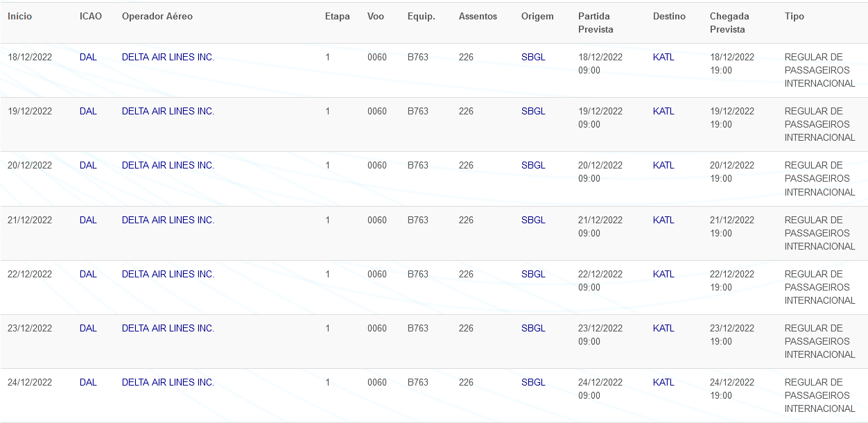
Task: Open DELTA AIR LINES INC. link for 18/12/2022
Action: pos(168,57)
